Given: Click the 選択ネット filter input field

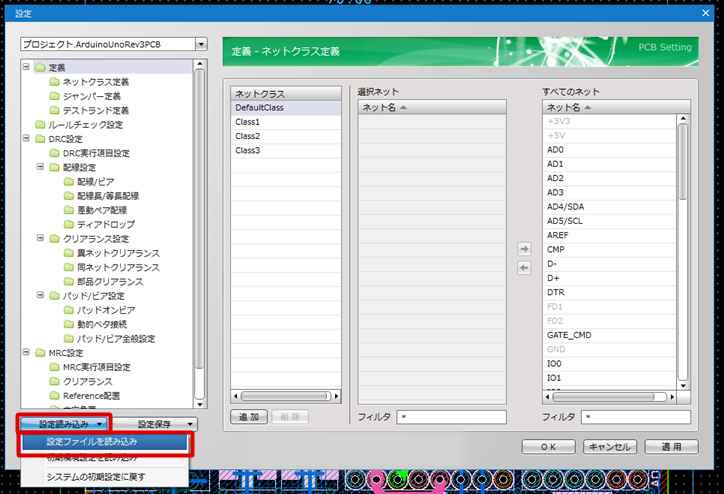Looking at the screenshot, I should tap(451, 417).
